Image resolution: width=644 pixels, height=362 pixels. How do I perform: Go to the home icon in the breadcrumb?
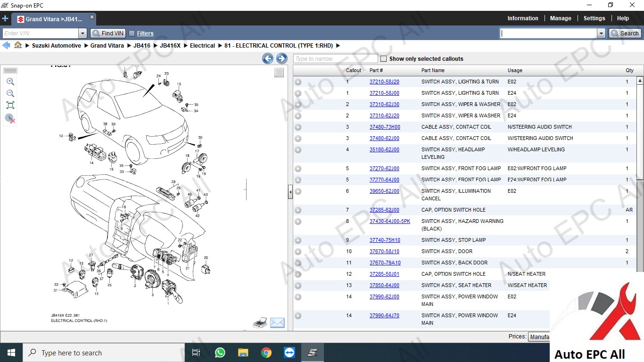click(18, 45)
